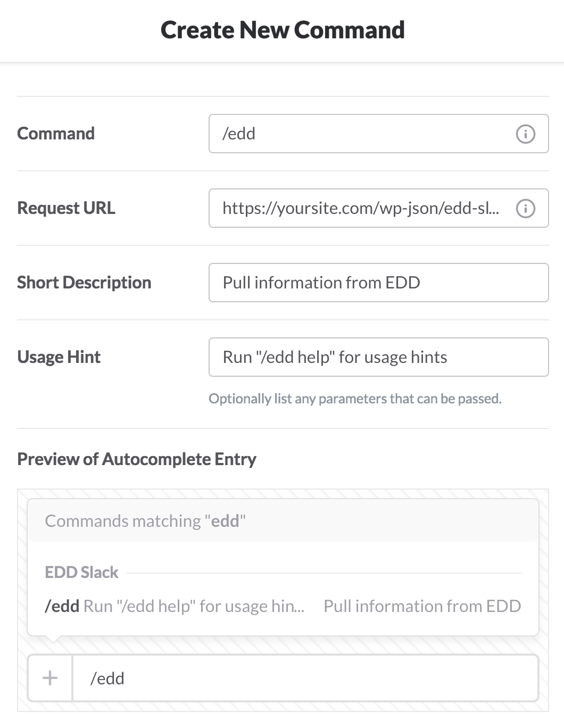Click the EDD Slack section label
Image resolution: width=564 pixels, height=728 pixels.
pos(81,573)
